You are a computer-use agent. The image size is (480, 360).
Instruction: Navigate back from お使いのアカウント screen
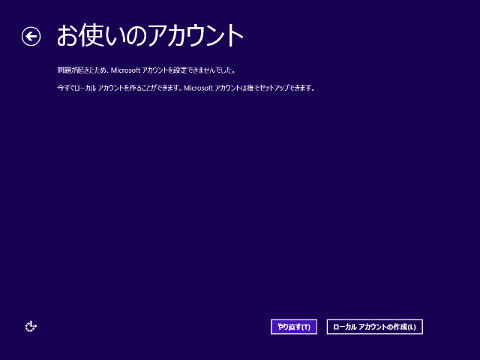click(x=31, y=36)
